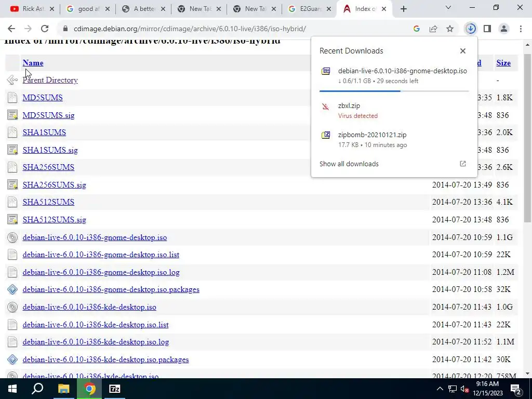Click the muted volume tray icon
Screen dimensions: 532x399
pyautogui.click(x=464, y=389)
